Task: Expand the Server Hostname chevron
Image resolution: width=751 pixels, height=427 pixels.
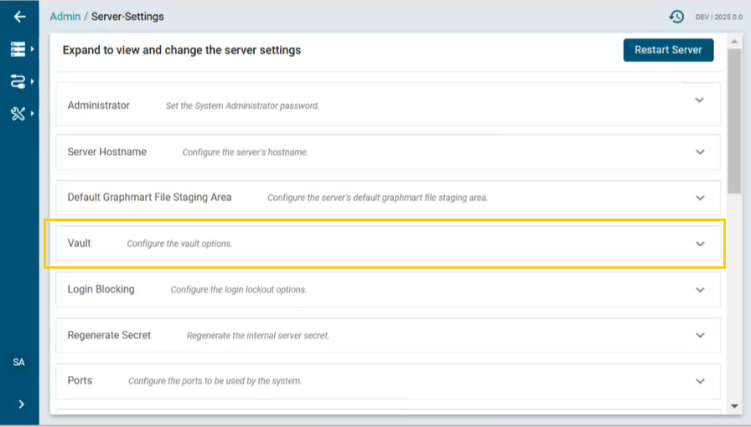Action: 700,152
